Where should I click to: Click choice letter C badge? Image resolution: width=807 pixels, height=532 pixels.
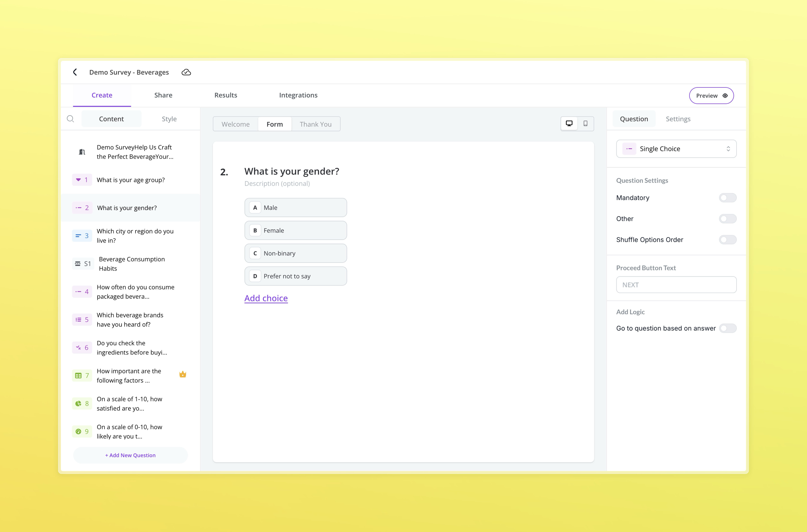pos(255,253)
